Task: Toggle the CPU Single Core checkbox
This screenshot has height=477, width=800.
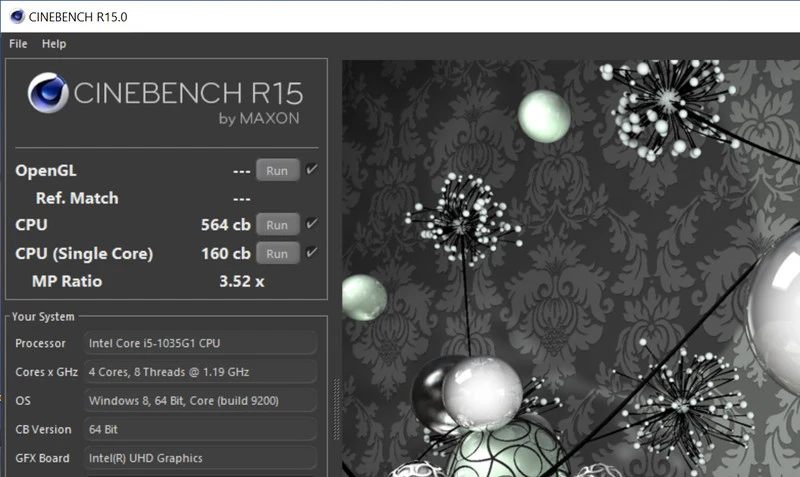Action: [x=312, y=252]
